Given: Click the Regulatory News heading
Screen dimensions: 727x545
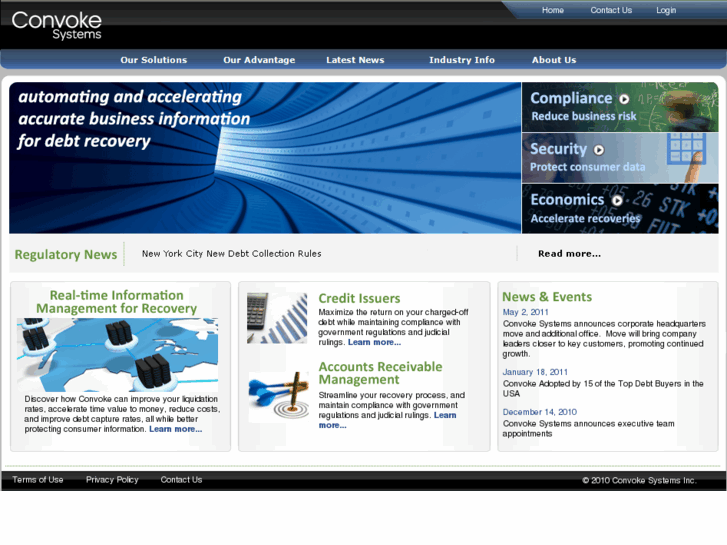Looking at the screenshot, I should coord(66,255).
